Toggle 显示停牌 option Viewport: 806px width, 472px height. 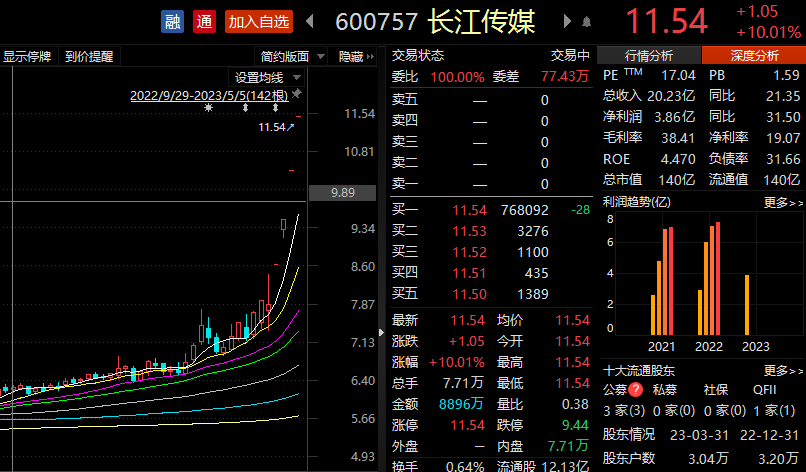point(27,57)
